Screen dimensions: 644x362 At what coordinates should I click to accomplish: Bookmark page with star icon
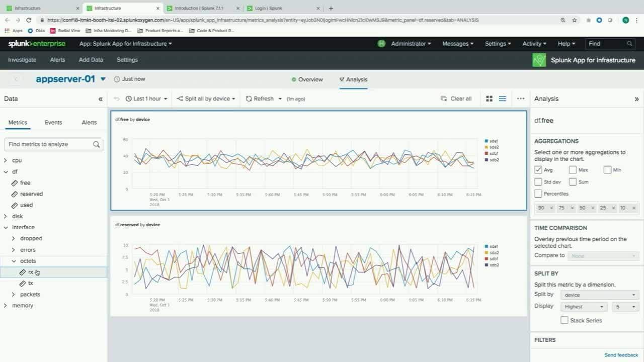coord(575,20)
